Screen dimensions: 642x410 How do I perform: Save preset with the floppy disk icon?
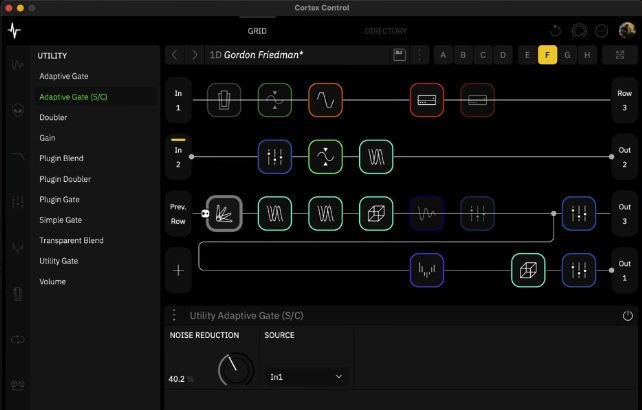tap(400, 55)
